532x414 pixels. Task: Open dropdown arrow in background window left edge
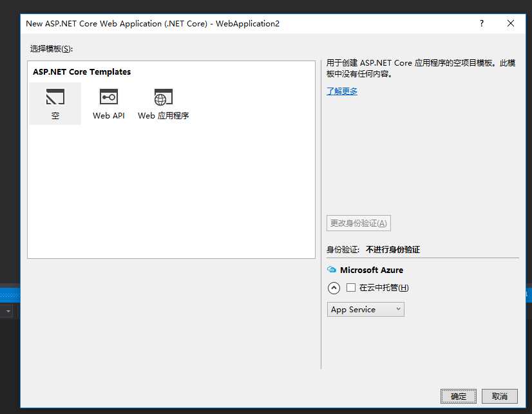(x=8, y=310)
